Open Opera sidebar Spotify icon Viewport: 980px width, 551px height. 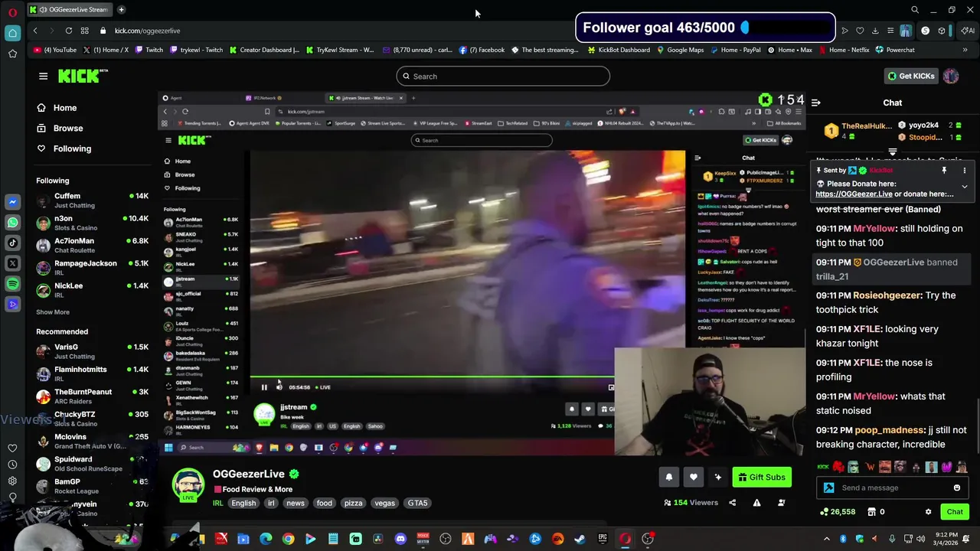[x=12, y=284]
